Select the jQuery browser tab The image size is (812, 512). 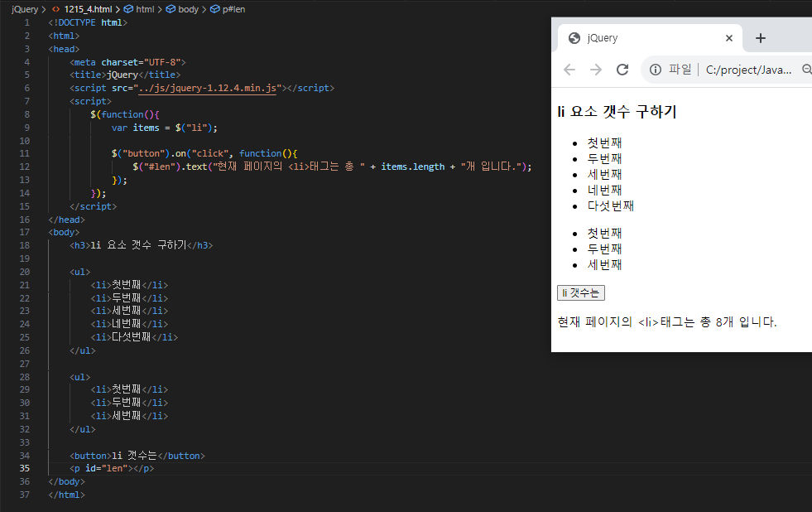[650, 38]
